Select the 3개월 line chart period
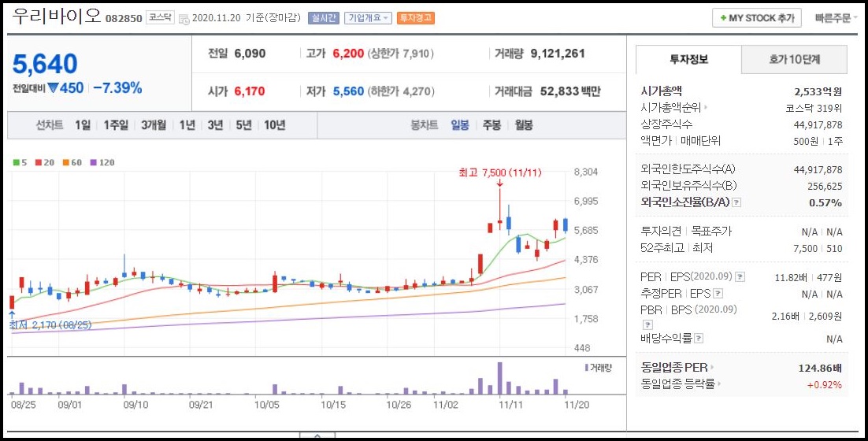This screenshot has width=868, height=441. [x=154, y=125]
